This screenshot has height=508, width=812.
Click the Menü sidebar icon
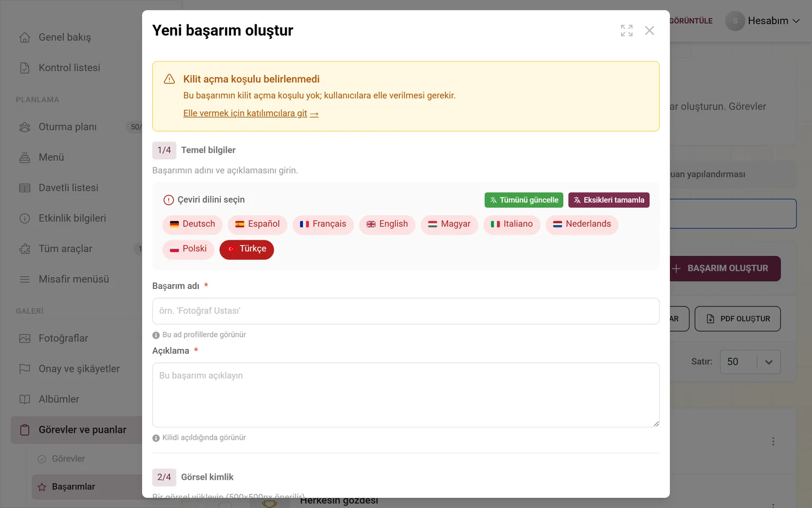pos(25,157)
